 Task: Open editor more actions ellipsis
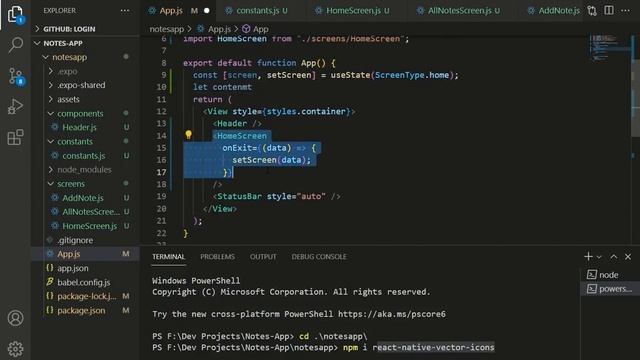(x=625, y=11)
